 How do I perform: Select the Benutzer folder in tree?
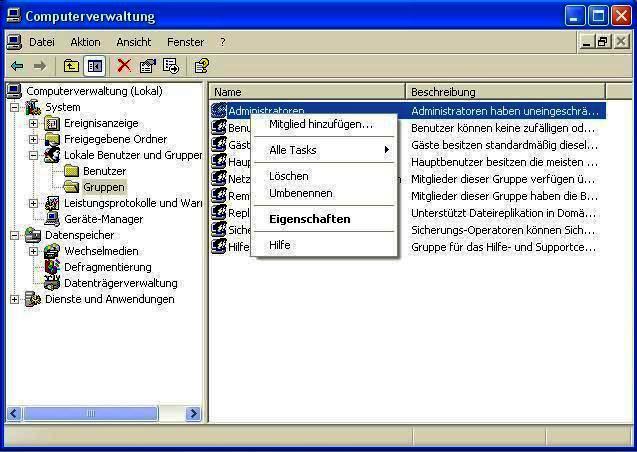click(x=105, y=171)
